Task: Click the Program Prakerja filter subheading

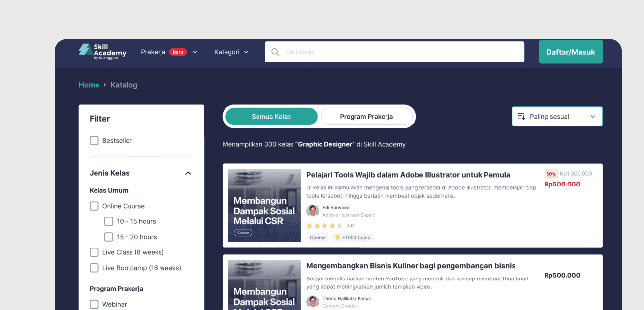Action: click(x=116, y=289)
